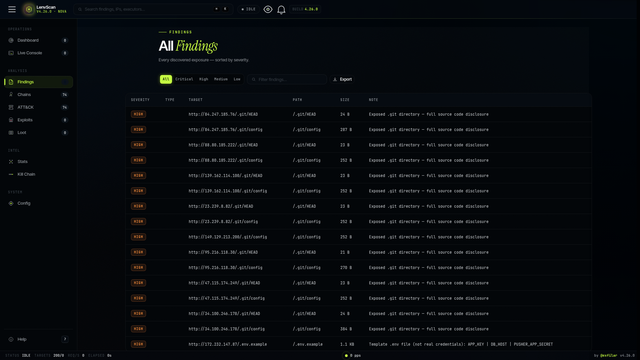Screen dimensions: 640x360
Task: Toggle the eye visibility icon in the top bar
Action: pos(268,9)
